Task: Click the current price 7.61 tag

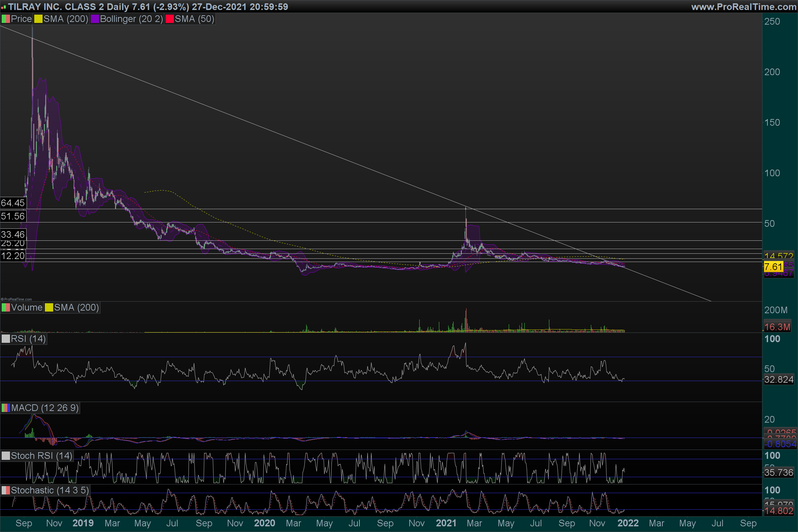Action: 773,267
